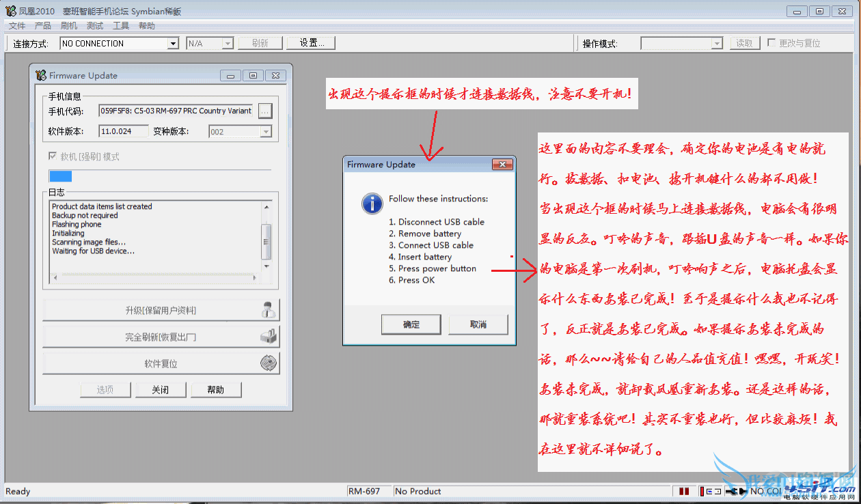The height and width of the screenshot is (504, 861).
Task: Toggle the 更改与复位 checkbox
Action: 772,42
